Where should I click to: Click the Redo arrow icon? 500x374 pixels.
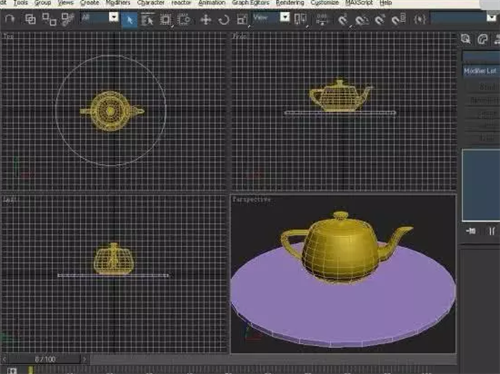tap(9, 19)
